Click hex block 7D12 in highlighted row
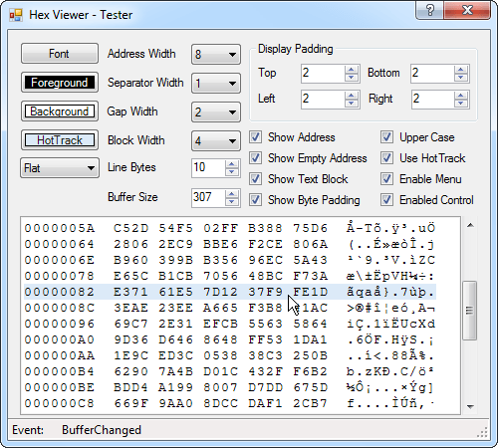 221,292
